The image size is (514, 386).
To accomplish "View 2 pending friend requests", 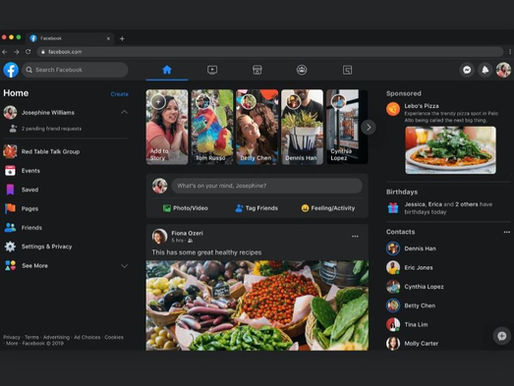I will point(51,129).
